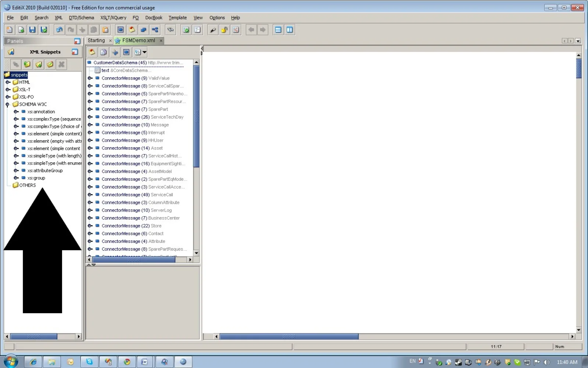Open Chrome from the taskbar

127,362
